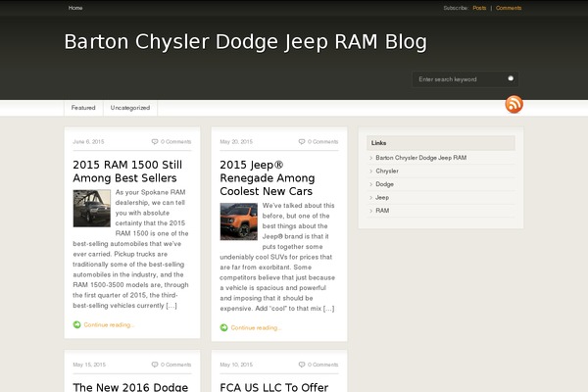Go to Home in top navigation
Image resolution: width=588 pixels, height=392 pixels.
click(75, 8)
